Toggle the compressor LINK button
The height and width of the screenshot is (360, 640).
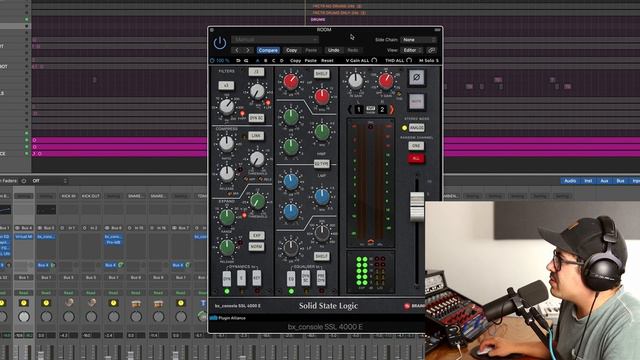(x=256, y=136)
